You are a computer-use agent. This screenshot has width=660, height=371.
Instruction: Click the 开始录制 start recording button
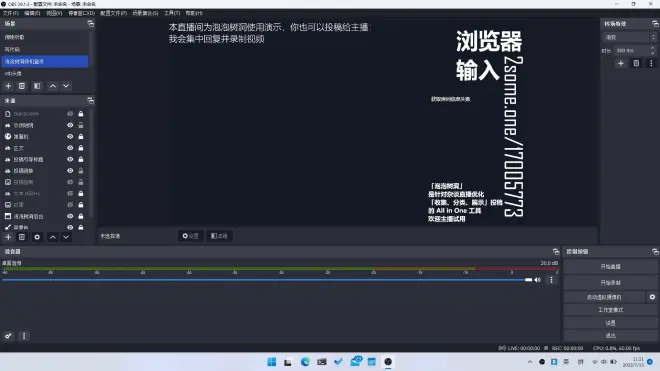coord(610,283)
